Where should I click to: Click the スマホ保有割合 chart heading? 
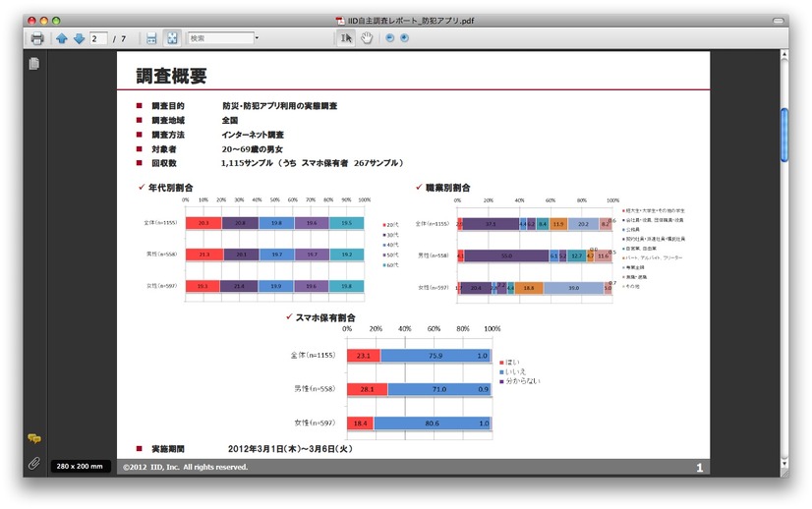(325, 317)
